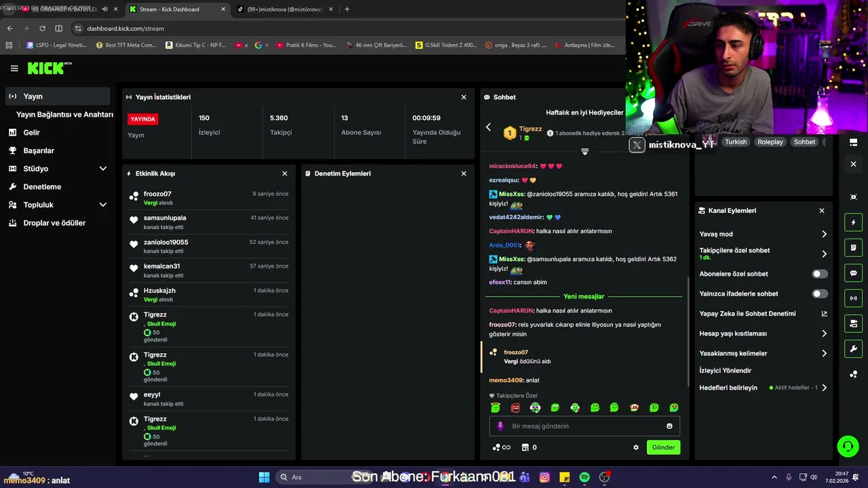Click the screen capture icon in right toolbar
868x488 pixels.
[853, 197]
